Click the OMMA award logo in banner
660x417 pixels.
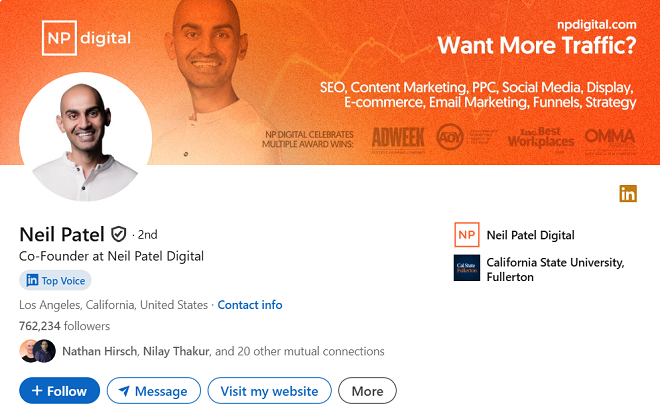[x=610, y=137]
